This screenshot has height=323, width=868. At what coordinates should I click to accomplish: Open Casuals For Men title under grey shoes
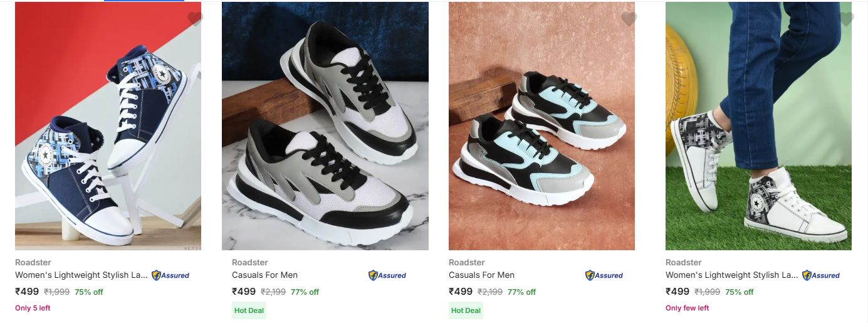264,275
